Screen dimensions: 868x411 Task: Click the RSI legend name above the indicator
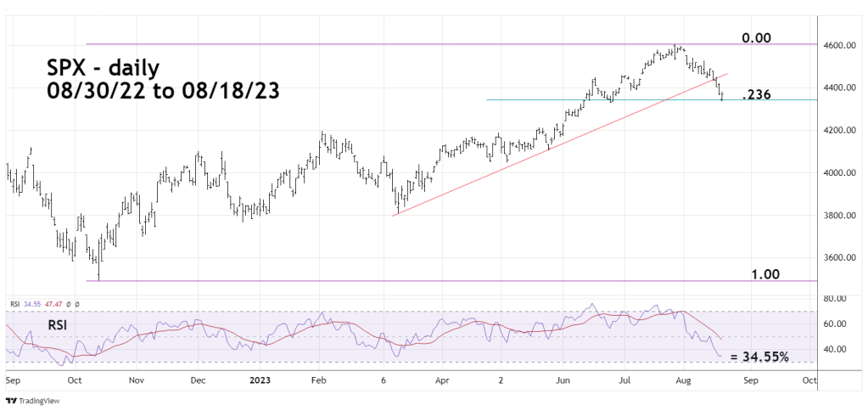pos(14,303)
